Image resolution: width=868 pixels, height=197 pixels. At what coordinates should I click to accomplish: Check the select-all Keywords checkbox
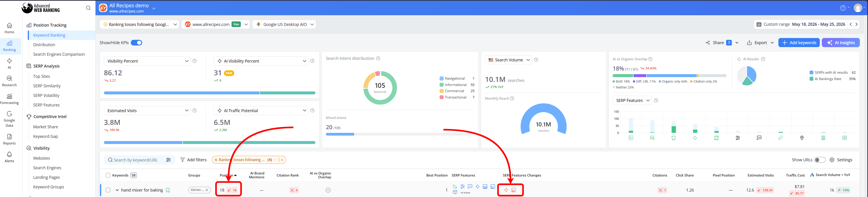pos(108,175)
